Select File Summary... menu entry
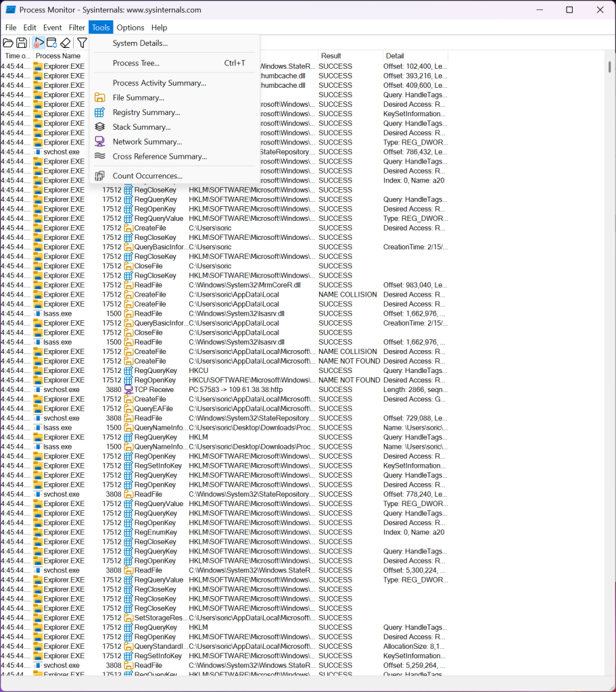Viewport: 616px width, 692px height. click(x=175, y=97)
